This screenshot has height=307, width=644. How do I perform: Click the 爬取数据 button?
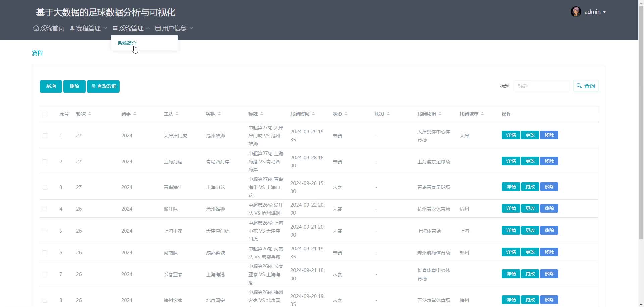[x=103, y=86]
